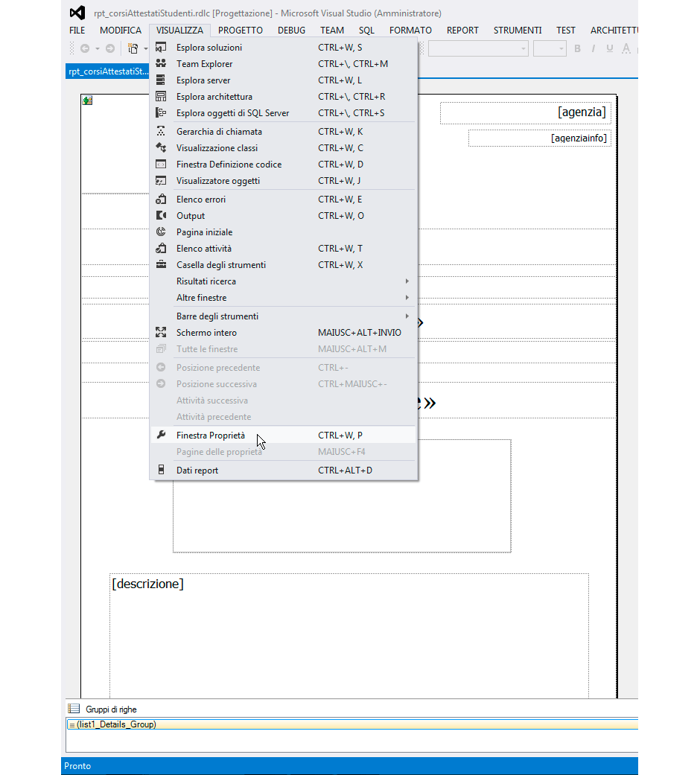Open the font color button
This screenshot has height=775, width=700.
pyautogui.click(x=626, y=48)
